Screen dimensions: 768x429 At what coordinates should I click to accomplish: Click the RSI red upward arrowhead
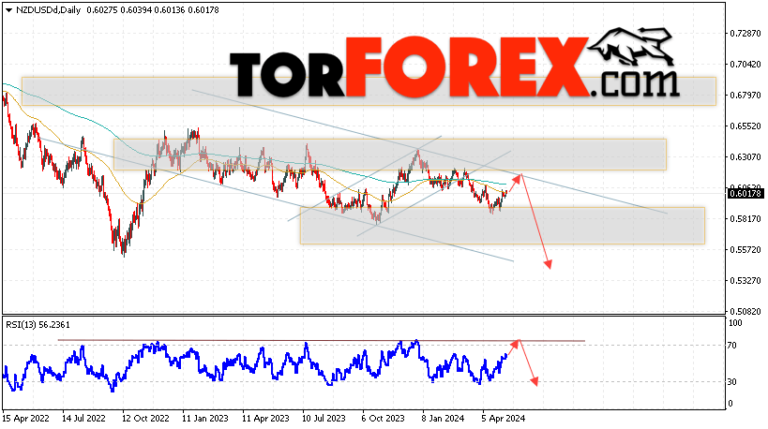514,343
